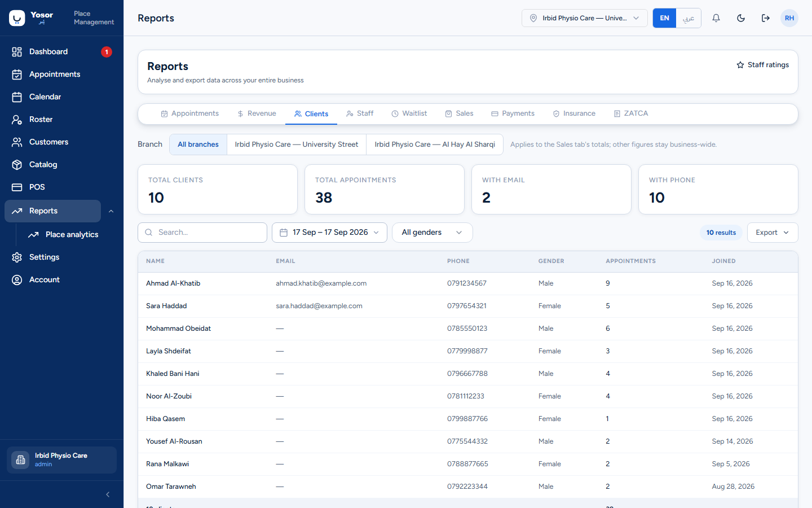The width and height of the screenshot is (812, 508).
Task: Select the Clients tab
Action: [311, 114]
